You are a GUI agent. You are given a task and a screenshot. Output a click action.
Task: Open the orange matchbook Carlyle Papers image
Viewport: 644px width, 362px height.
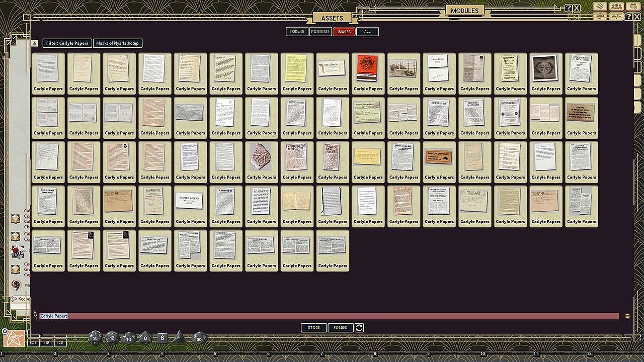tap(368, 73)
